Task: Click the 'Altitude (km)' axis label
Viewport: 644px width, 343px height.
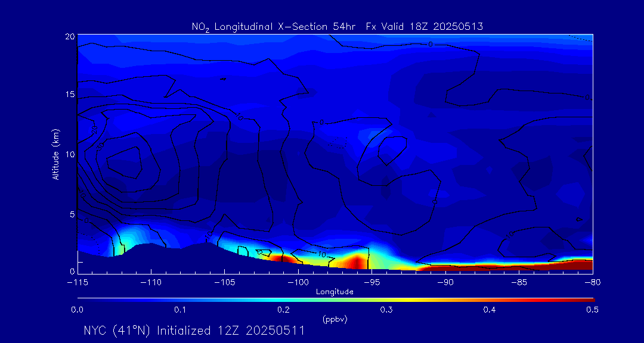Action: point(55,155)
